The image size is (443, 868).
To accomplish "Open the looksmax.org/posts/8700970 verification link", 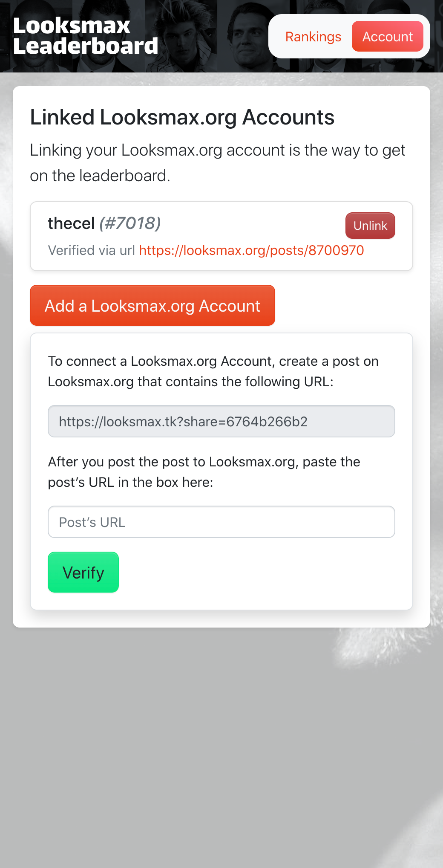I will pos(251,250).
